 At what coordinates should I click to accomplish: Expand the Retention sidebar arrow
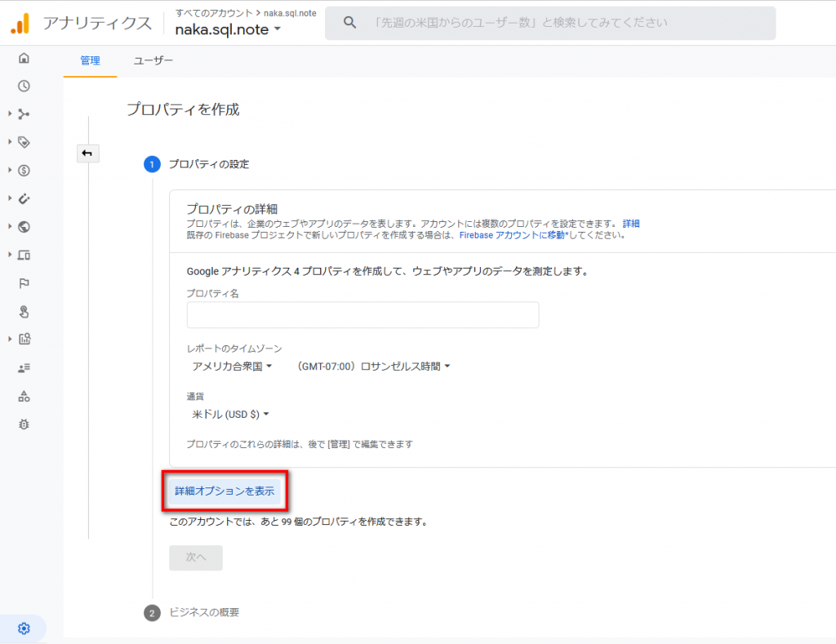coord(10,198)
